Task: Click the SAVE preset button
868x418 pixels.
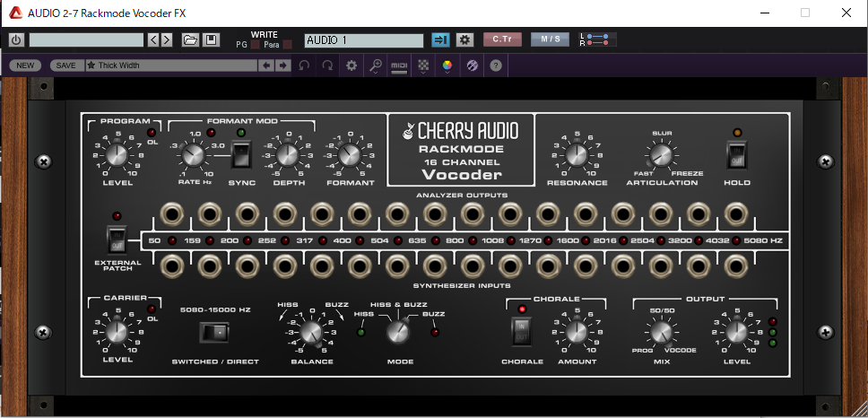Action: (x=65, y=65)
